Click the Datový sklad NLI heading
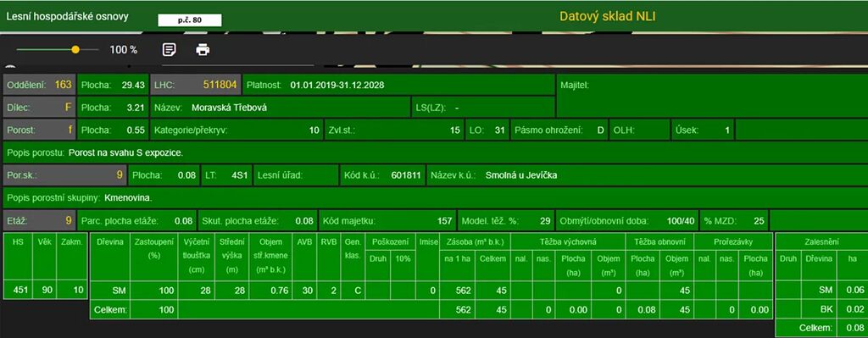The height and width of the screenshot is (338, 868). (607, 16)
